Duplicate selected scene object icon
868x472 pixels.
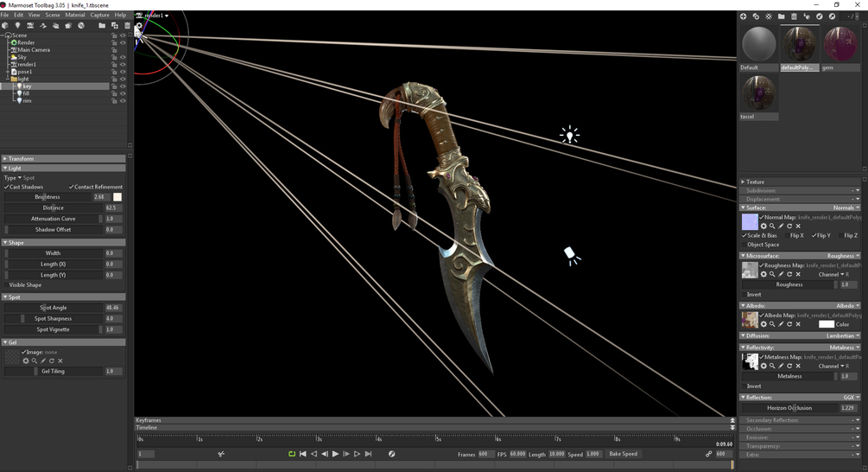[115, 25]
